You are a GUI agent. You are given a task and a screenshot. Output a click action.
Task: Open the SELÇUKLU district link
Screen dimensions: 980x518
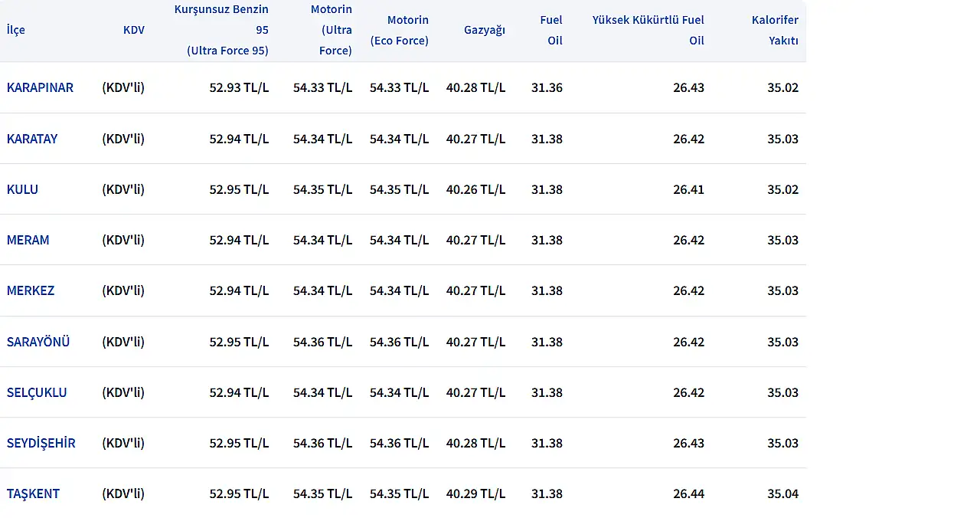tap(37, 392)
